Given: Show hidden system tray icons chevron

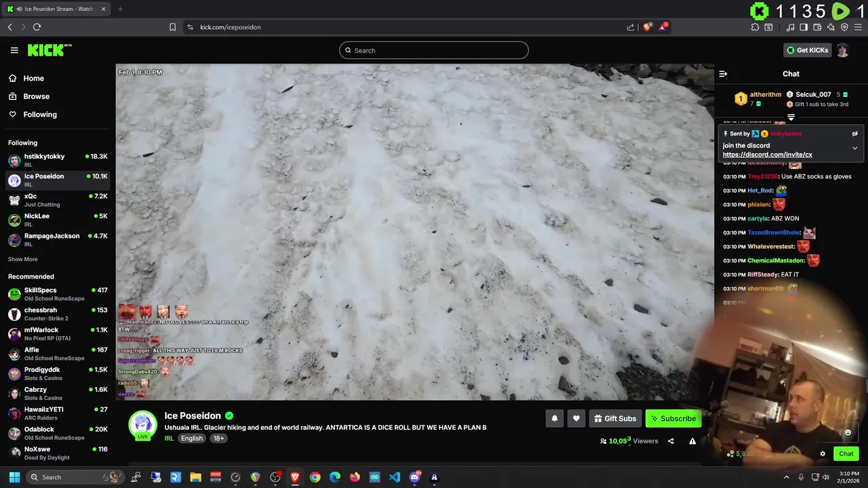Looking at the screenshot, I should pos(787,477).
